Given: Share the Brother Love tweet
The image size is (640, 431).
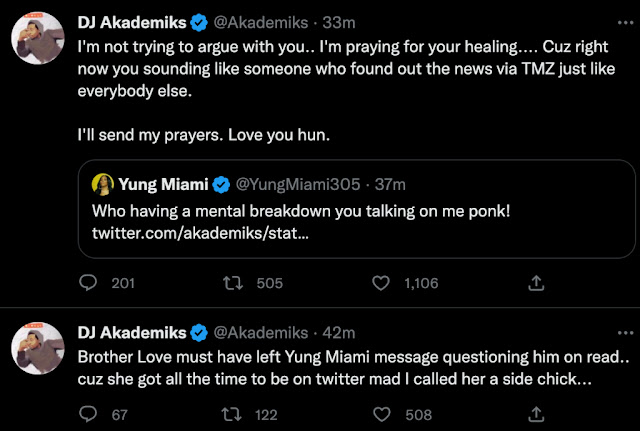Looking at the screenshot, I should coord(536,413).
